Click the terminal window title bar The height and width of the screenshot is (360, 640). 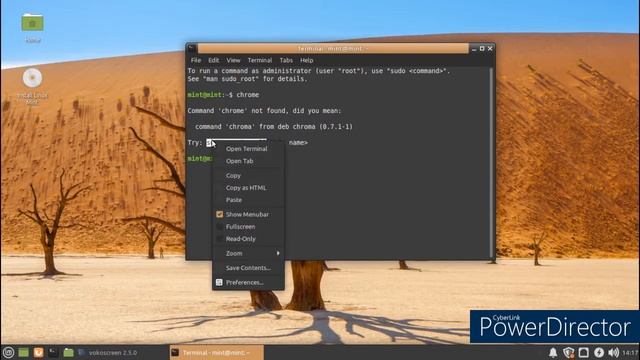[x=333, y=48]
